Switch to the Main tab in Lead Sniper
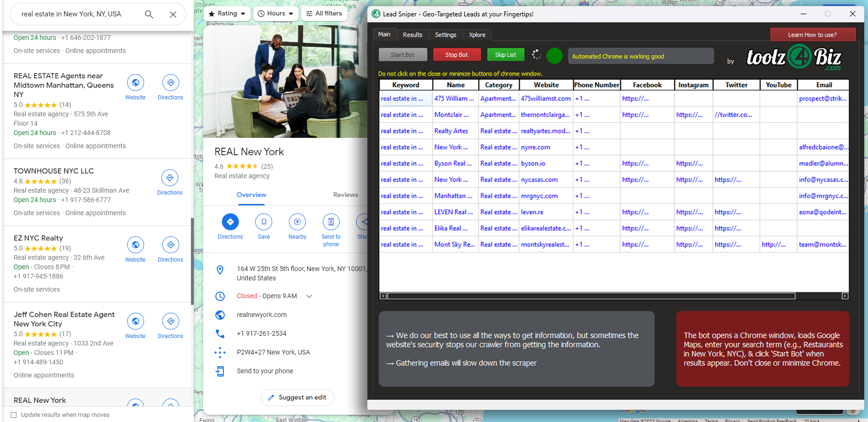 pyautogui.click(x=384, y=34)
